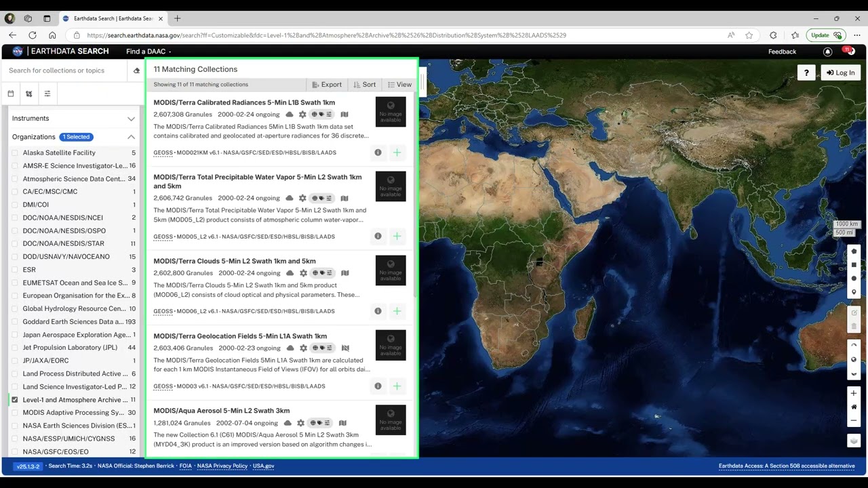Open the Find a DAAC dropdown

point(149,52)
